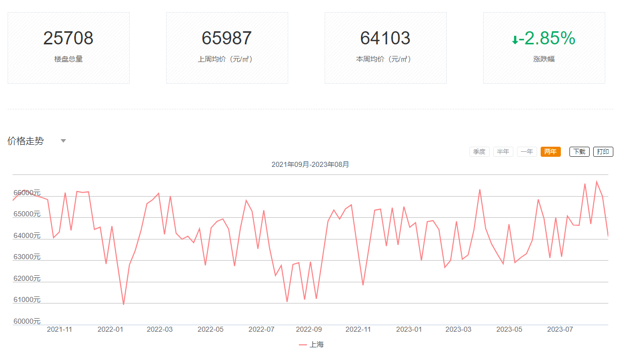Click the green down-arrow icon beside -2.85%
This screenshot has width=629, height=364.
[x=515, y=40]
